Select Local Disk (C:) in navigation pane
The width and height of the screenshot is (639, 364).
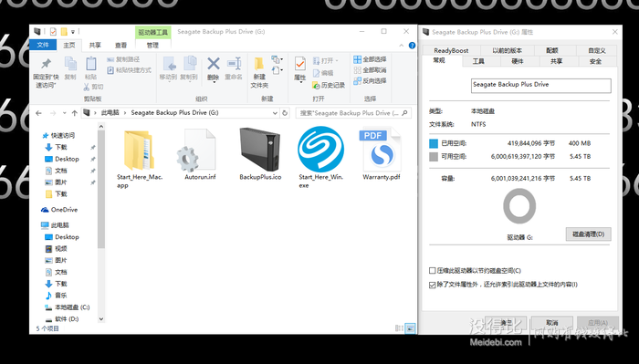[68, 307]
